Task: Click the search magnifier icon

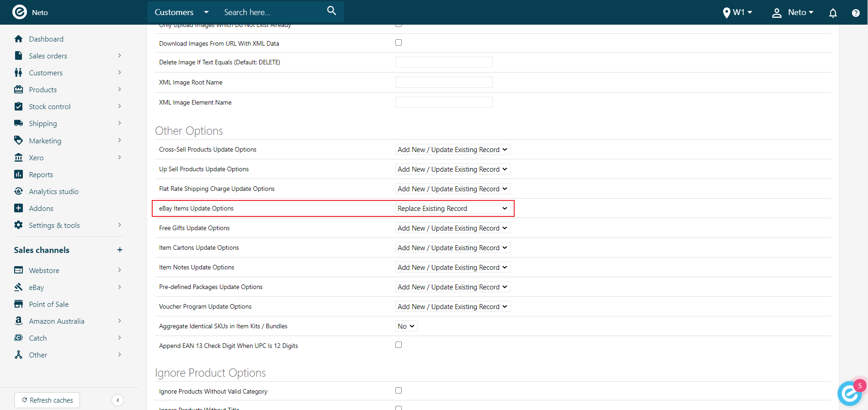Action: coord(331,11)
